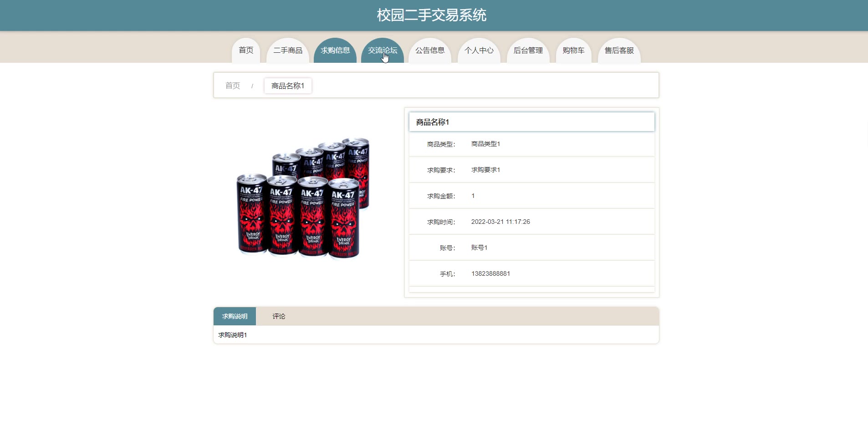
Task: Open 售后客服 tab
Action: (619, 51)
